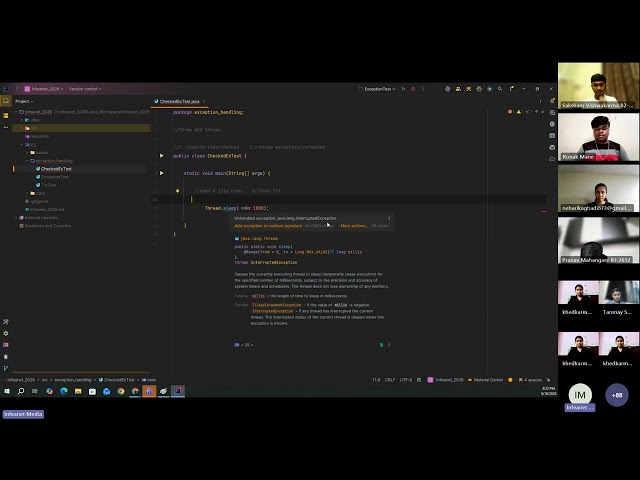Open the Build hammer tool window icon
The height and width of the screenshot is (480, 640).
(x=6, y=322)
